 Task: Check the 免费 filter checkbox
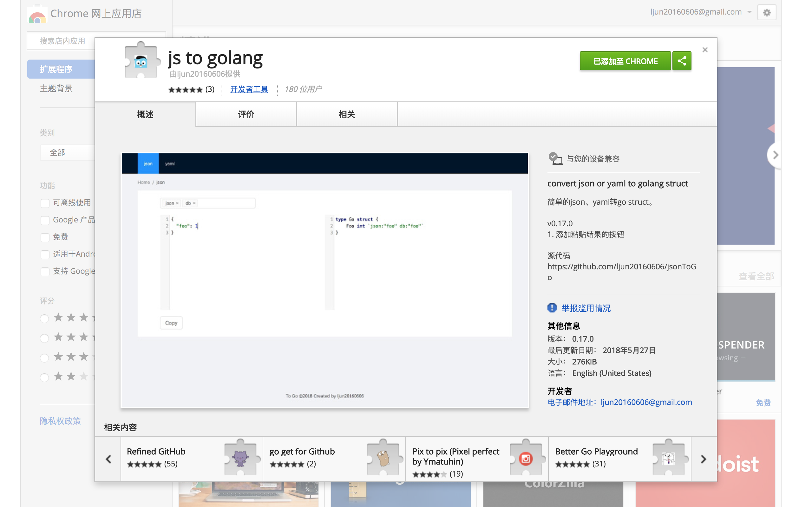[45, 237]
